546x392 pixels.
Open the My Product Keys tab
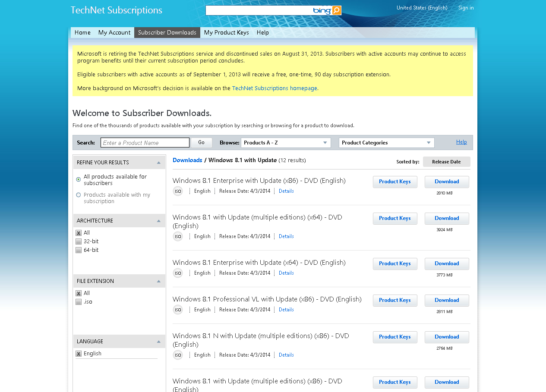tap(227, 32)
